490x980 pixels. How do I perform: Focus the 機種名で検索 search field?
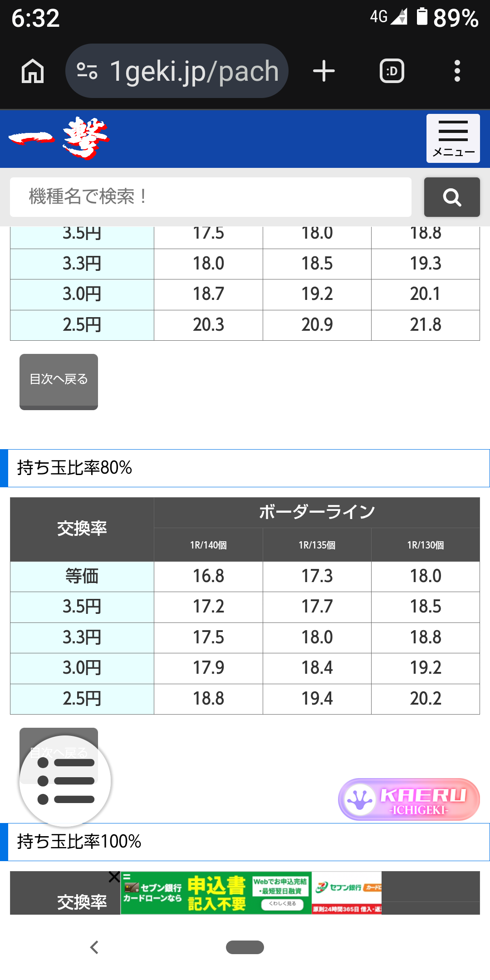211,197
